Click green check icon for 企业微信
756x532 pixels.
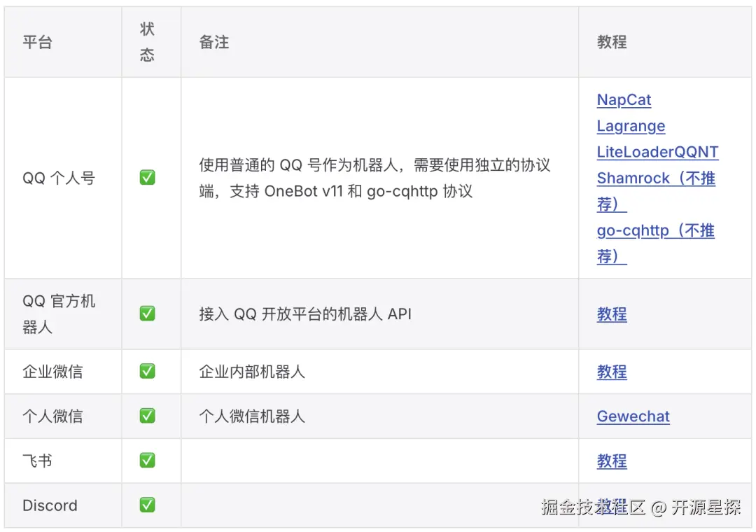pos(148,372)
